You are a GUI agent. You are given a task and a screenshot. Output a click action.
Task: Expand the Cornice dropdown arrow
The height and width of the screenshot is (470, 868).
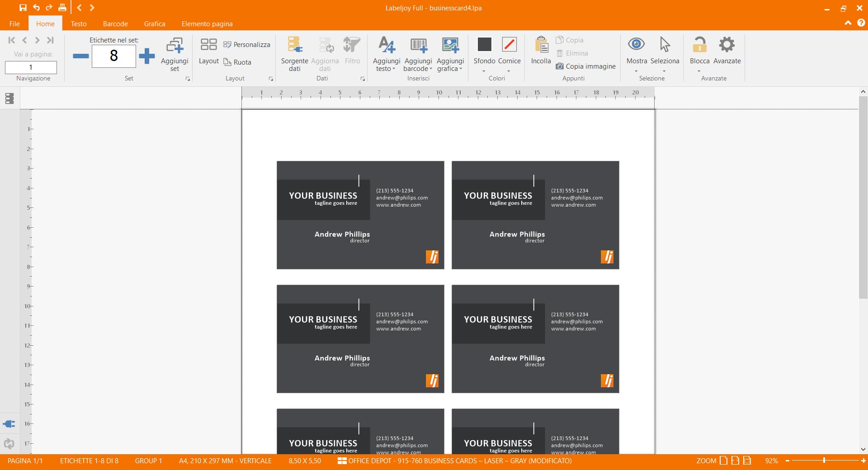pos(509,71)
